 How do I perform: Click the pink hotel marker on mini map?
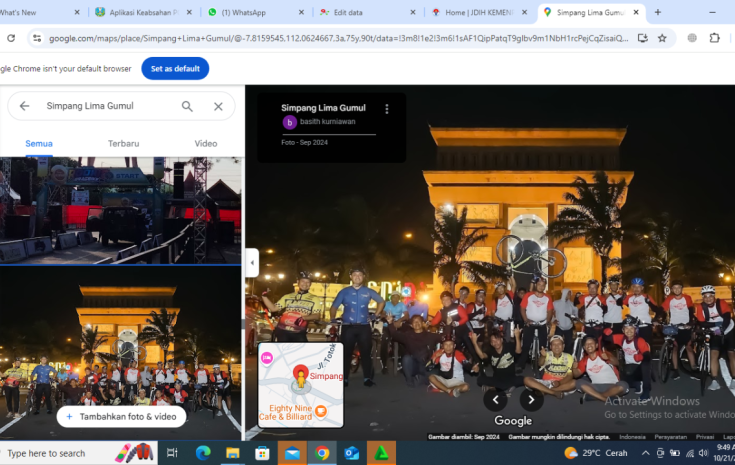click(x=267, y=359)
